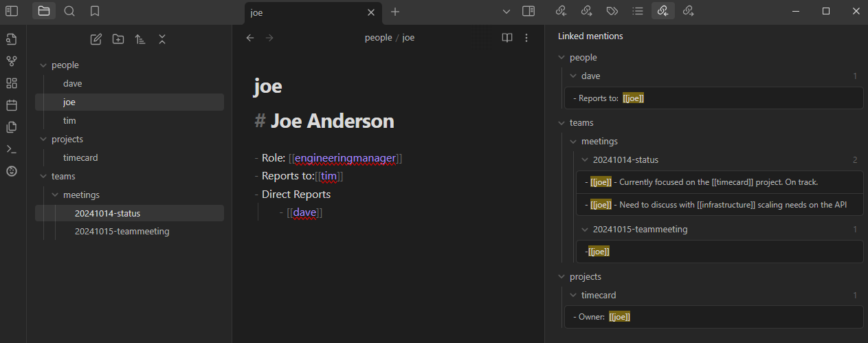
Task: Add a new tab with plus icon
Action: click(x=395, y=12)
